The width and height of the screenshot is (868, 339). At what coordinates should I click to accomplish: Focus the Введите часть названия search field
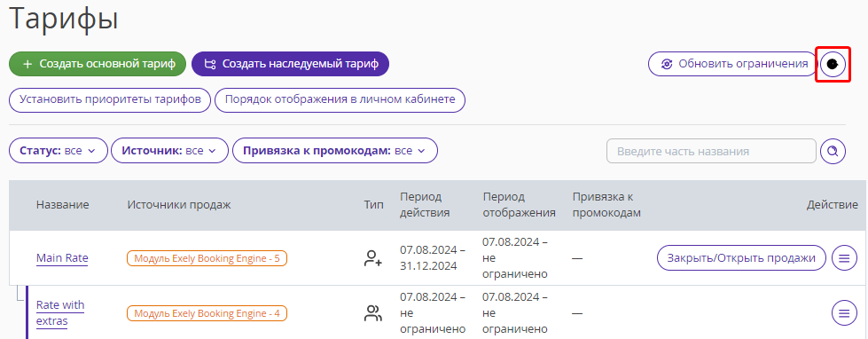tap(711, 151)
